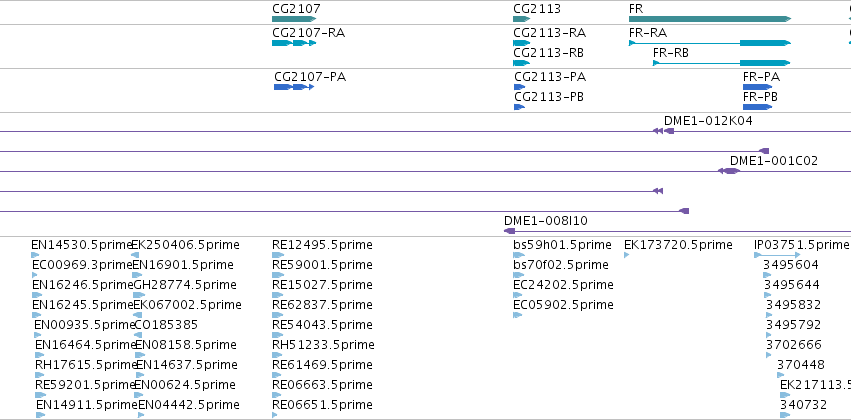Select the 3702666 EST entry
Screen dimensions: 851x420
tap(793, 345)
